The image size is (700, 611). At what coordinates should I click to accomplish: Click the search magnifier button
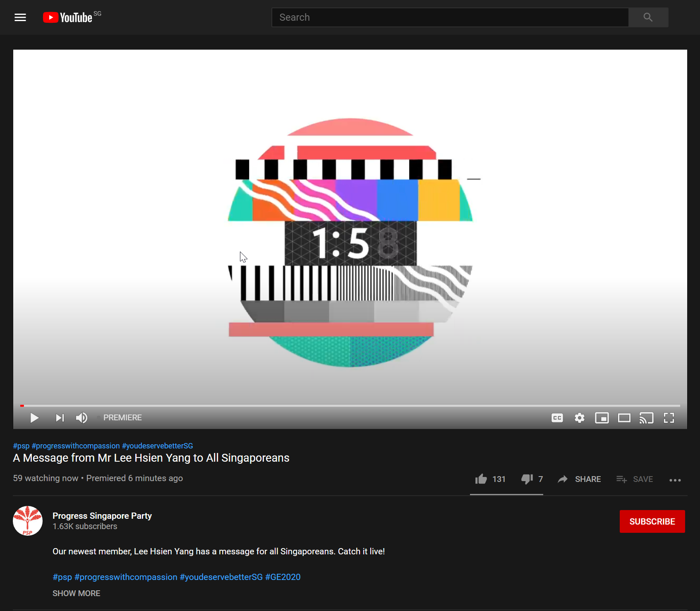coord(648,17)
